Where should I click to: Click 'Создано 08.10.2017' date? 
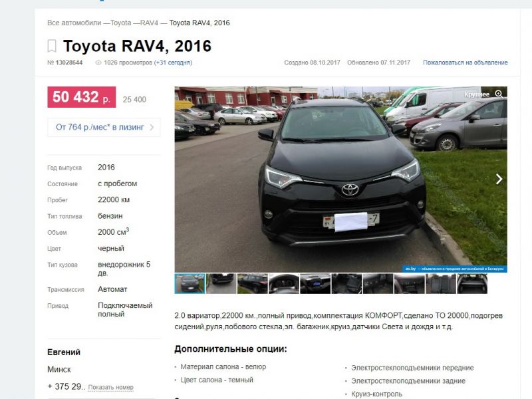pos(312,63)
